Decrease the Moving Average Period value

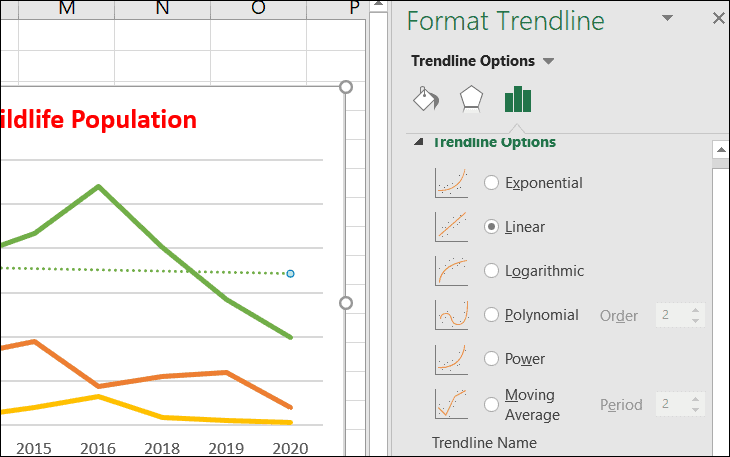(x=695, y=410)
